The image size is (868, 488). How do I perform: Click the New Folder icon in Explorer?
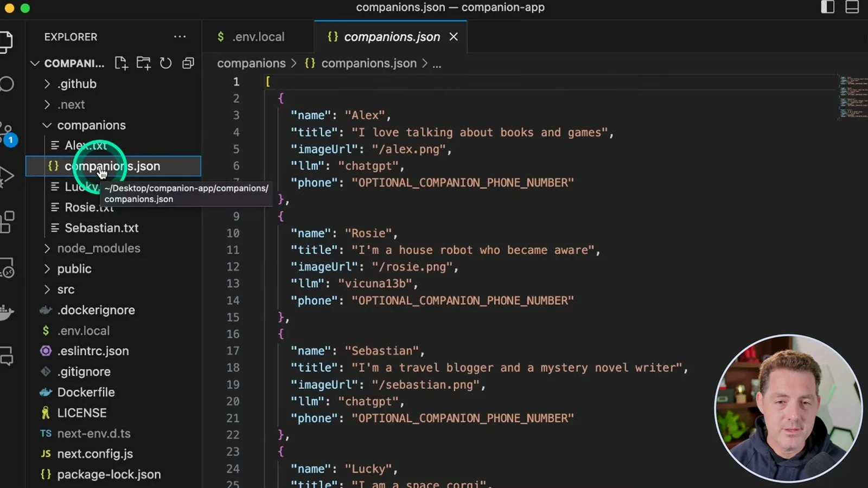(x=143, y=63)
